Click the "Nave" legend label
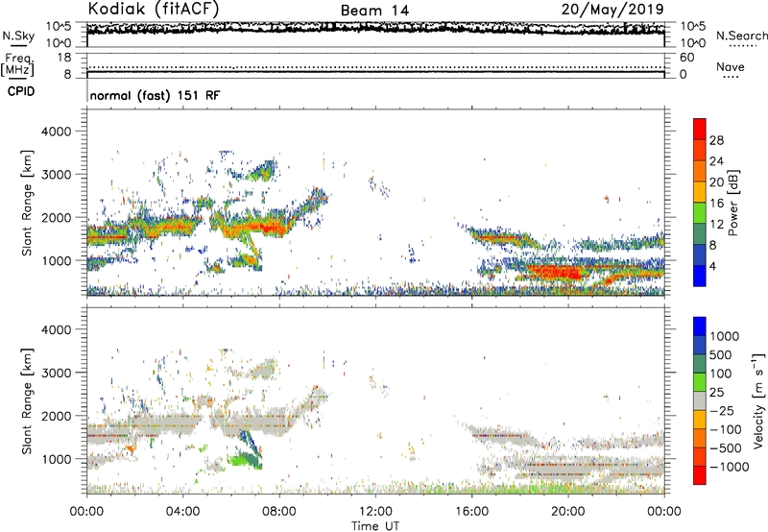This screenshot has width=768, height=532. point(730,67)
